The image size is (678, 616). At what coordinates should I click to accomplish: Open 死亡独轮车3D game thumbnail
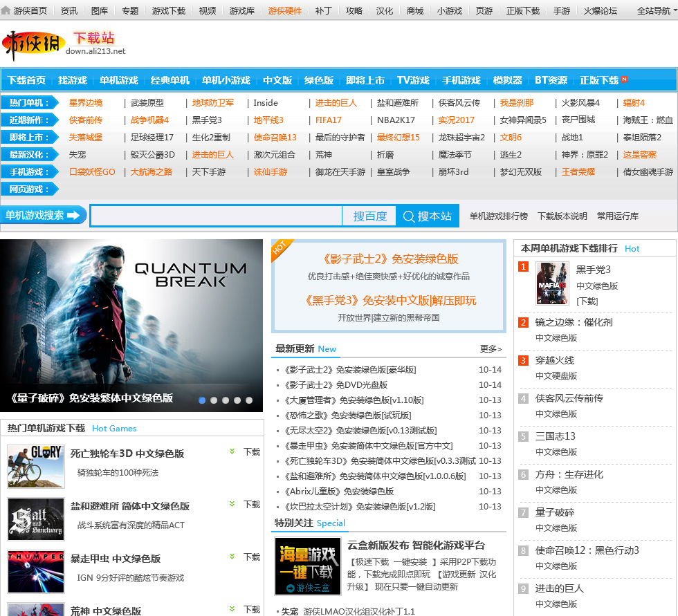pos(36,467)
